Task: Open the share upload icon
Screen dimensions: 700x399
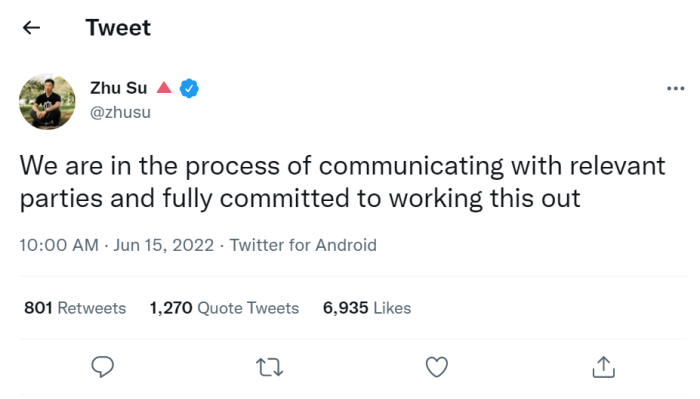Action: [x=604, y=367]
